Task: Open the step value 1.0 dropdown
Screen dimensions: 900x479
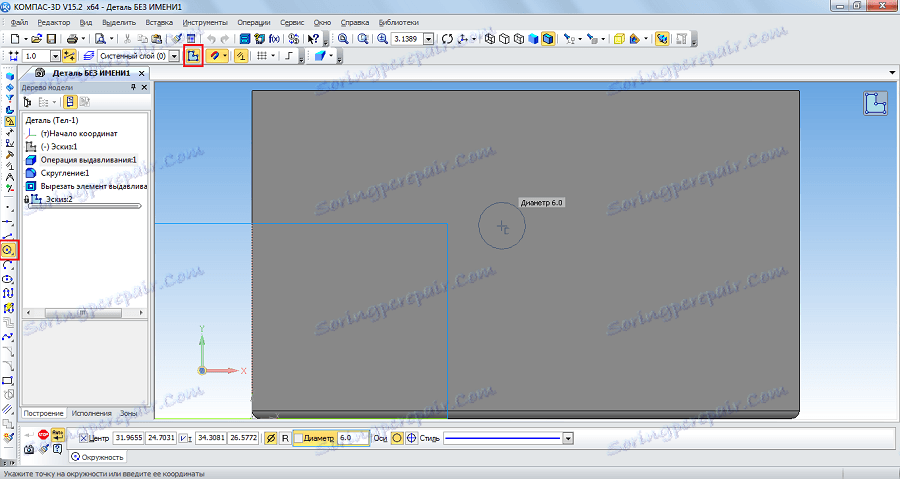Action: click(x=55, y=56)
